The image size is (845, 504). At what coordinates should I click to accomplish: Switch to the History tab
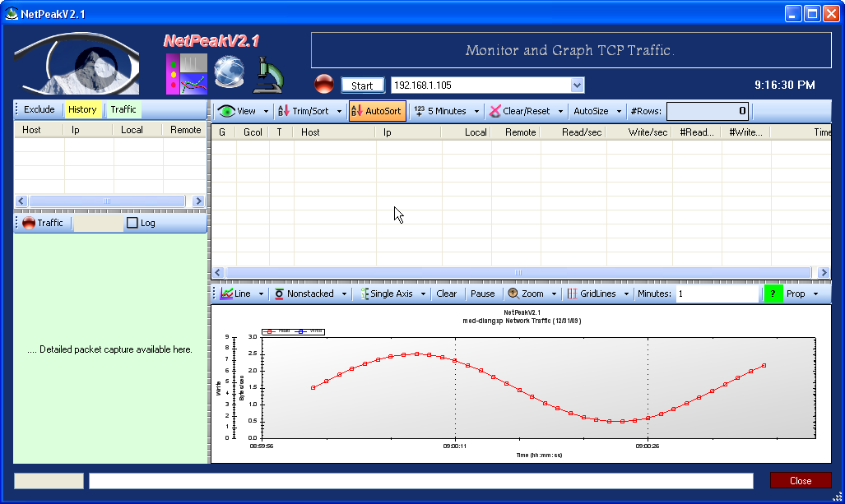(x=82, y=110)
